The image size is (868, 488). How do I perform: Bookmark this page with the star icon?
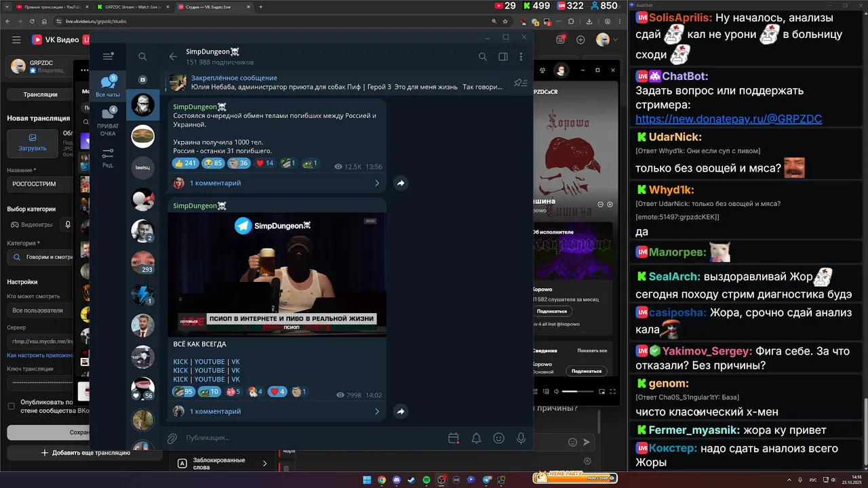pos(505,21)
